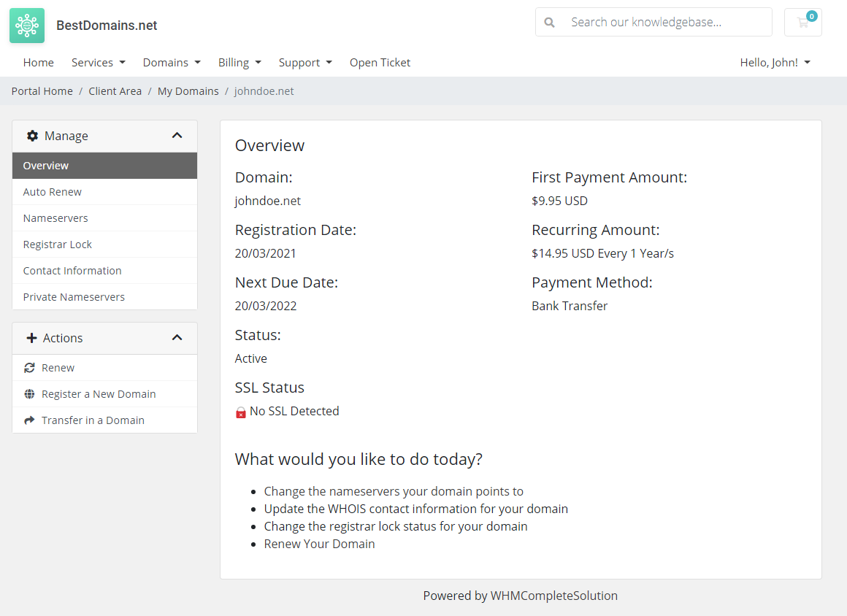Click the arrow icon for Transfer in a Domain
This screenshot has width=847, height=616.
point(30,420)
